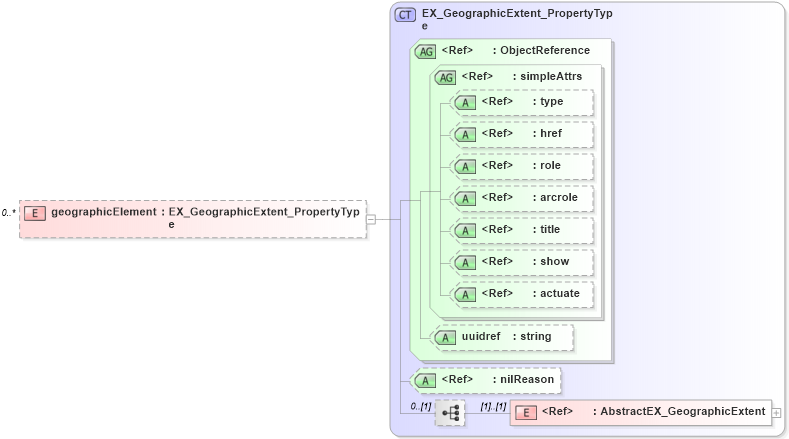This screenshot has height=439, width=789.
Task: Click the A icon of nilReason attribute
Action: [x=426, y=381]
